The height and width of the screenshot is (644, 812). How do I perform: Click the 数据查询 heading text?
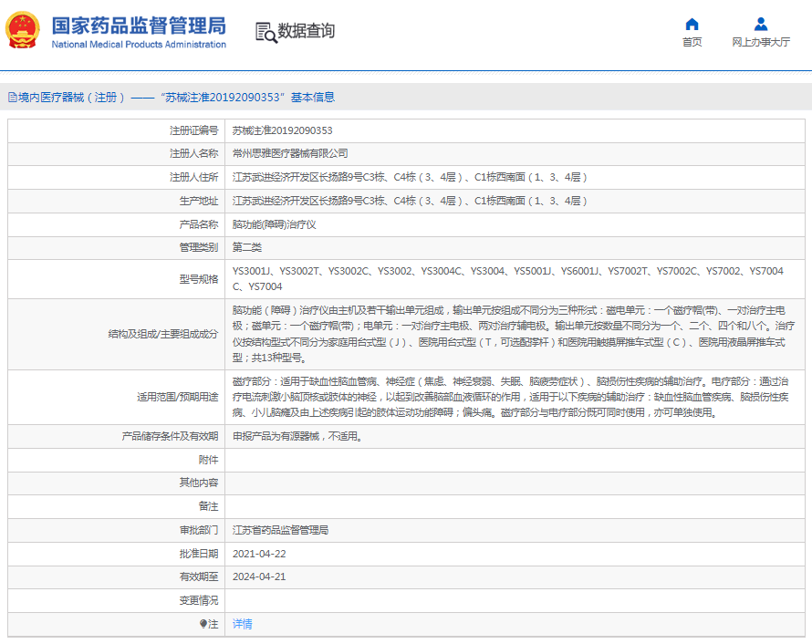click(306, 31)
